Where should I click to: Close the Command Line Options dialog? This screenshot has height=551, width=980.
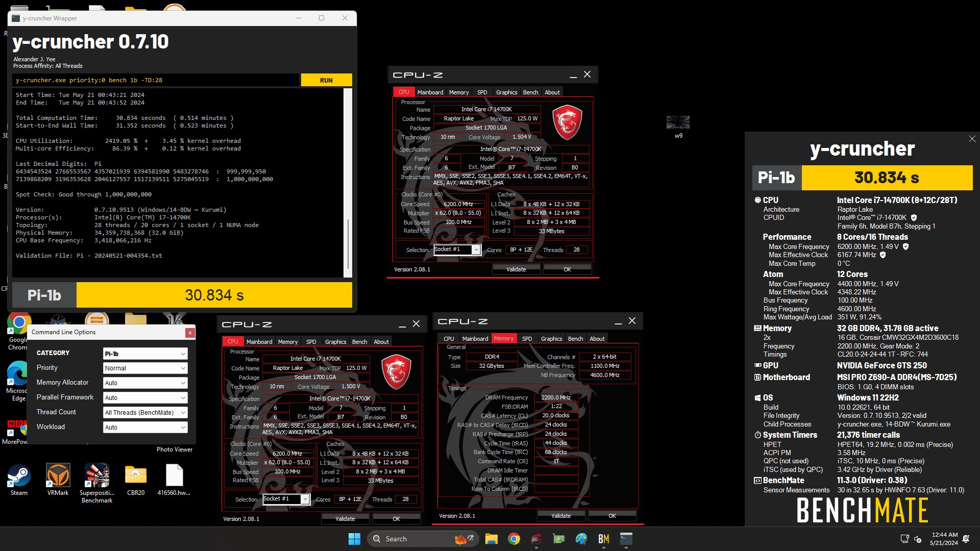[190, 333]
